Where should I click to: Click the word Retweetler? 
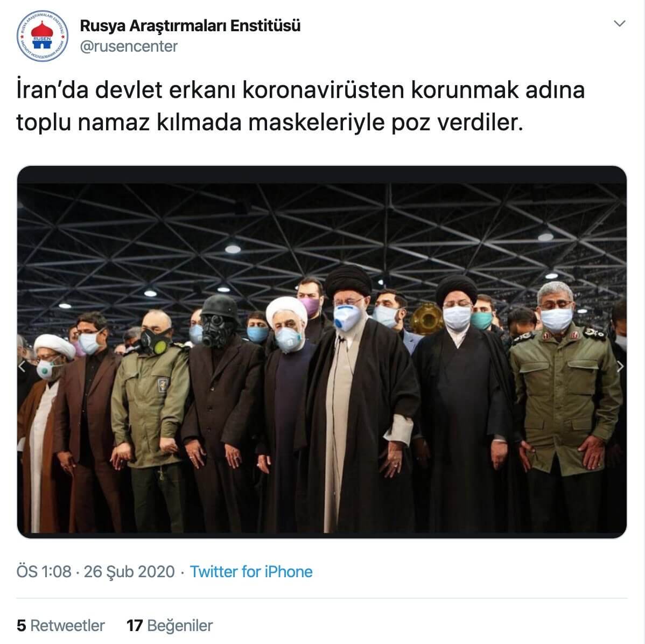[67, 626]
